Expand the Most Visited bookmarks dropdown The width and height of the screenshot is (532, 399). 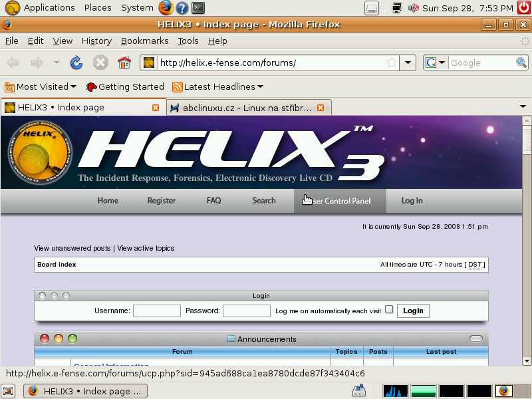[74, 86]
